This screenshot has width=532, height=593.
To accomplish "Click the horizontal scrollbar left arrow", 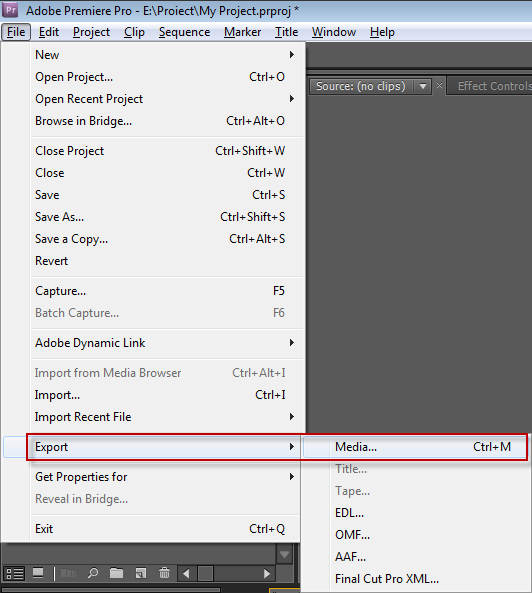I will pos(186,574).
